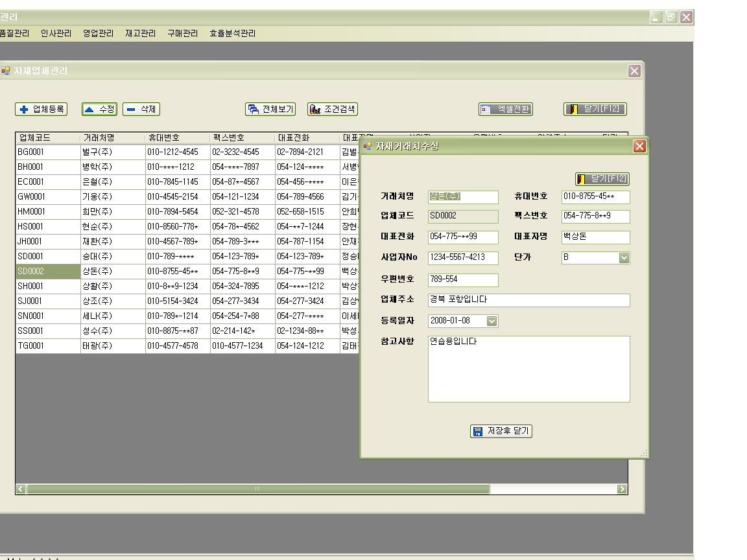Select the HS0001 row cell
The width and height of the screenshot is (747, 560).
tap(48, 227)
